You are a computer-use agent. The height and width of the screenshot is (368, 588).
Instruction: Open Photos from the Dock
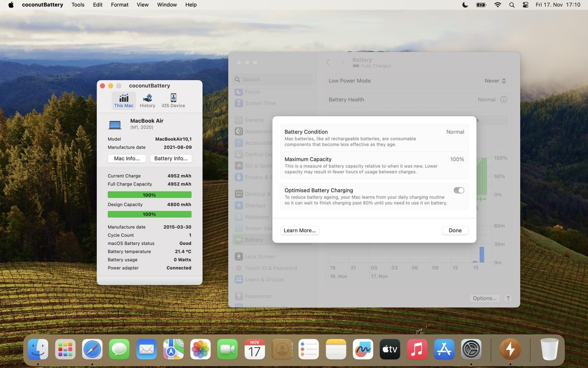[x=200, y=349]
